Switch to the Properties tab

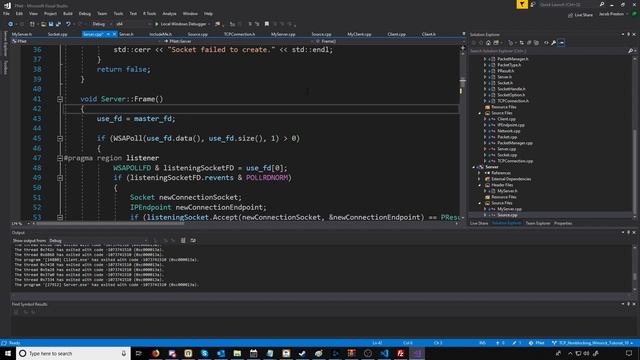[x=563, y=223]
